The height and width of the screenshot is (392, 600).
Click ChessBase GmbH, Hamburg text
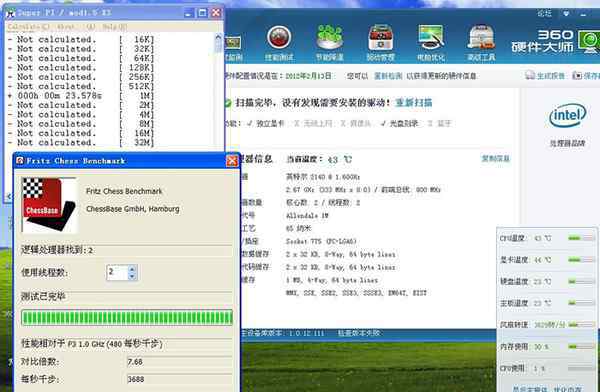click(133, 209)
